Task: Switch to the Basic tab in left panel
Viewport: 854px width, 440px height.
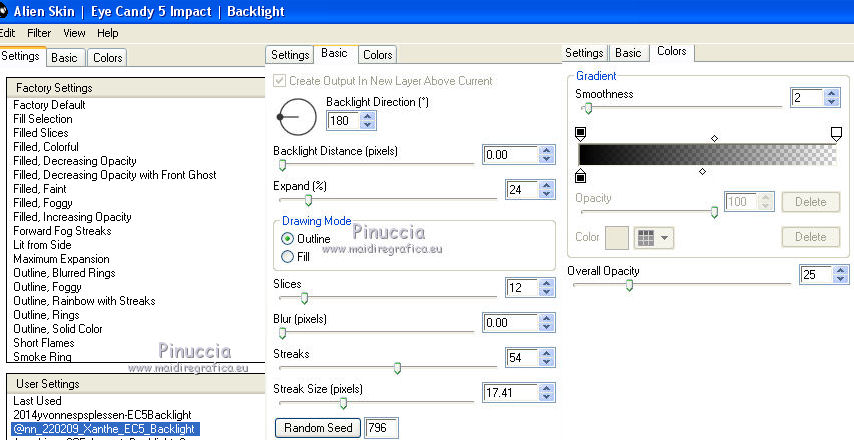Action: click(x=64, y=58)
